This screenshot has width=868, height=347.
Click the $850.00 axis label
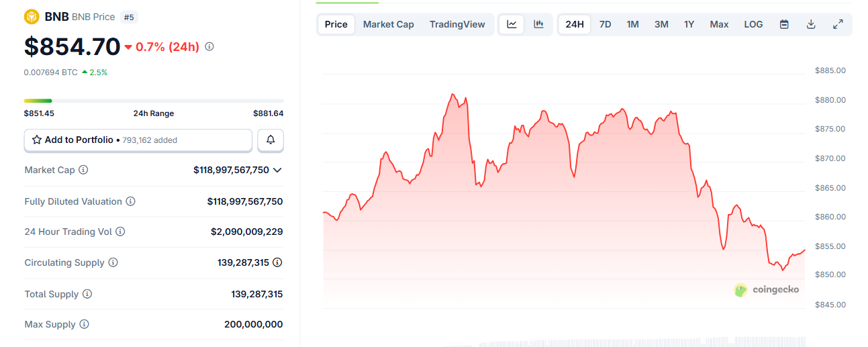(830, 275)
